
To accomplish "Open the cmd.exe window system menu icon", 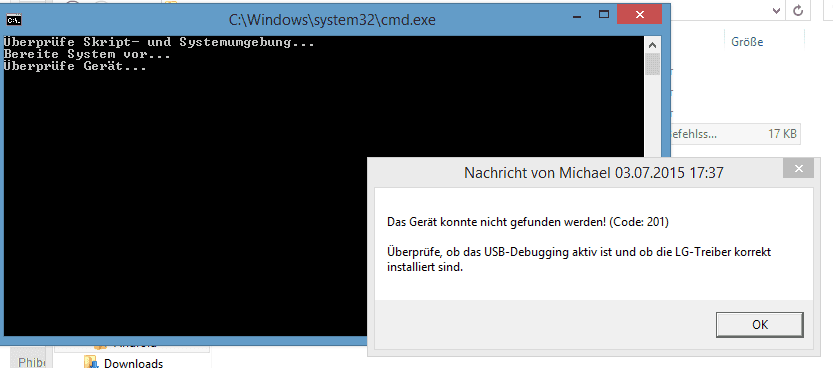I will point(13,20).
